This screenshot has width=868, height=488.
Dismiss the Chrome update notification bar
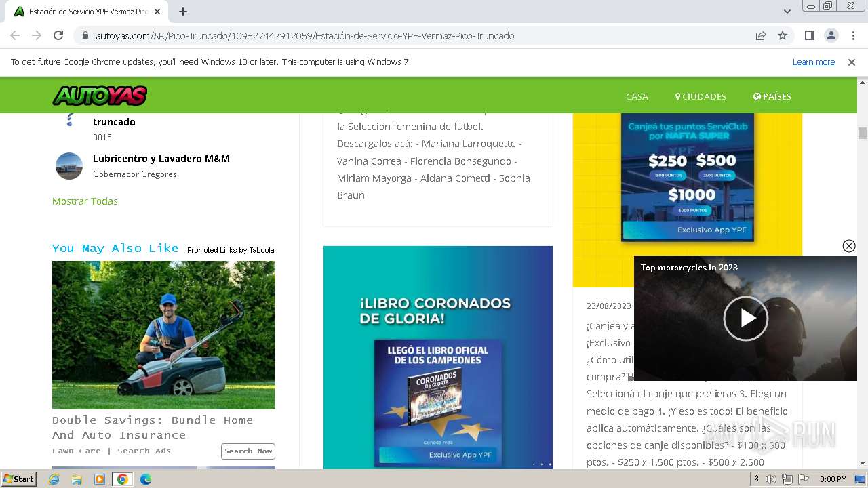852,62
